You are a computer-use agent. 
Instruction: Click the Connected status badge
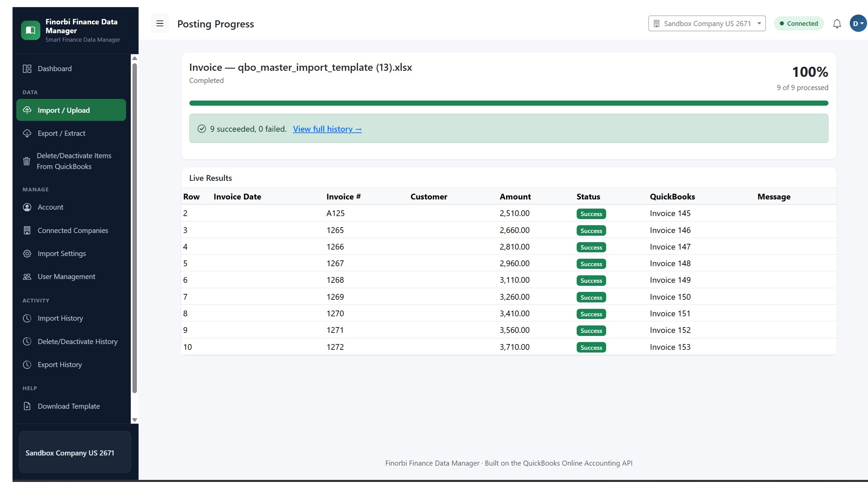point(799,23)
